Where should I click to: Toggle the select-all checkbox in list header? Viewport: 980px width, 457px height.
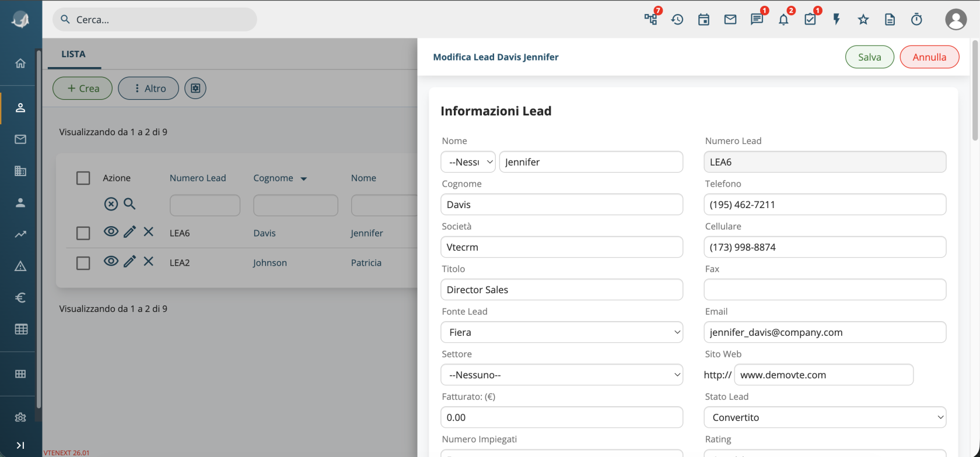[x=83, y=178]
